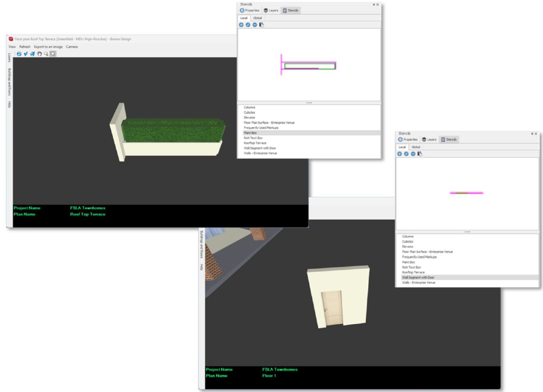Open the Camera menu

tap(72, 47)
